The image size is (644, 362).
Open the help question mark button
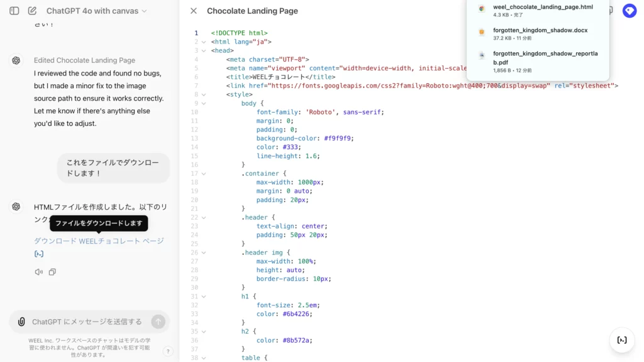[168, 351]
